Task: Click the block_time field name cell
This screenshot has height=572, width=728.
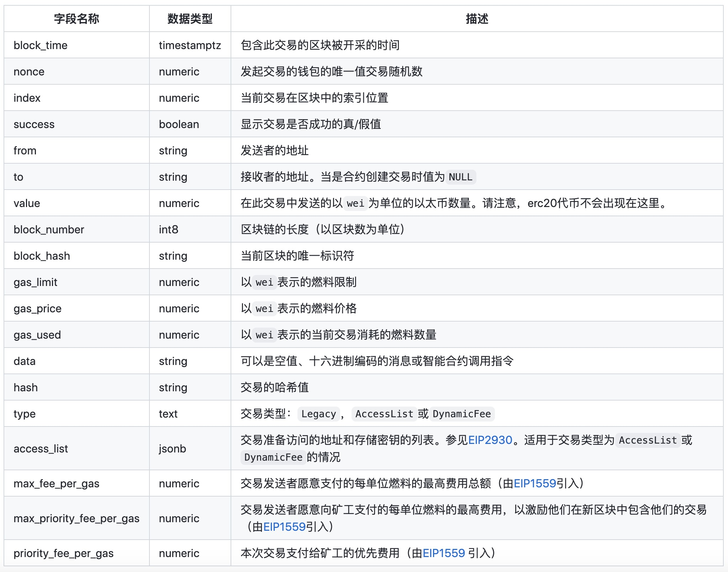Action: pos(41,45)
